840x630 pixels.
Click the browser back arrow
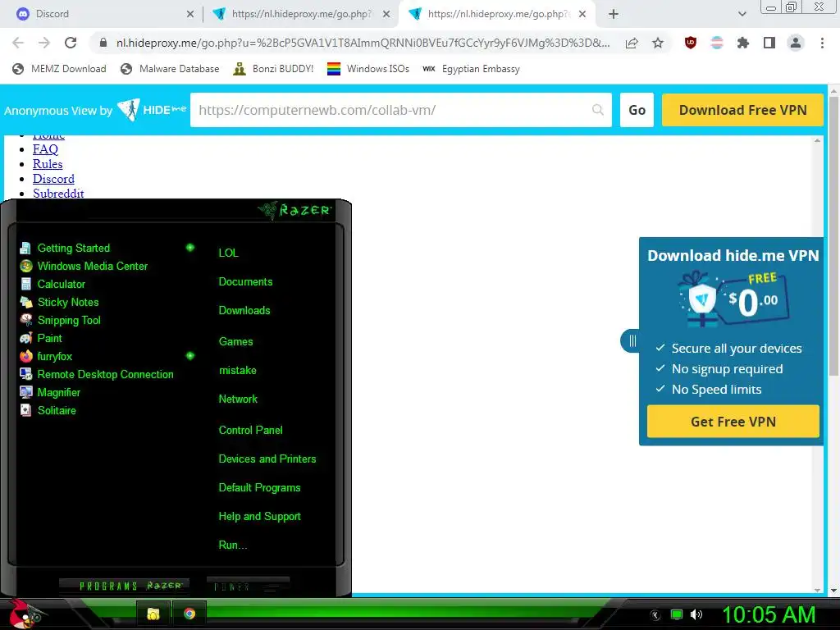(x=18, y=43)
